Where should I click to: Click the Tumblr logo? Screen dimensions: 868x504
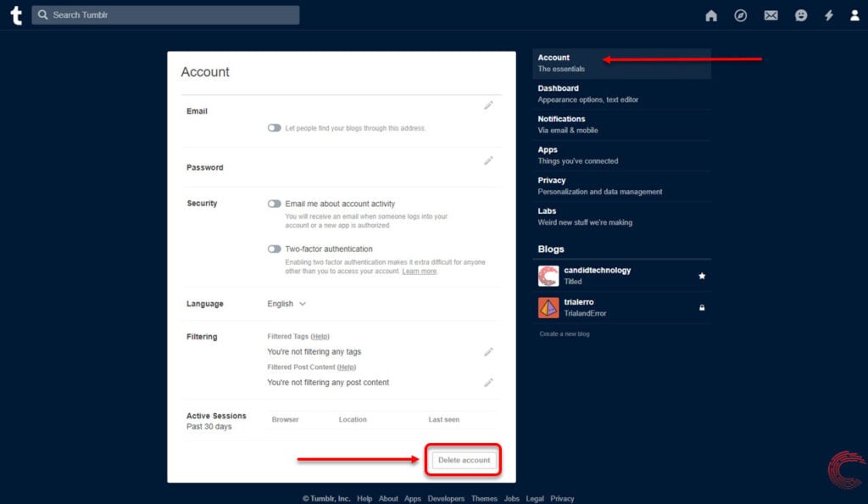coord(17,15)
